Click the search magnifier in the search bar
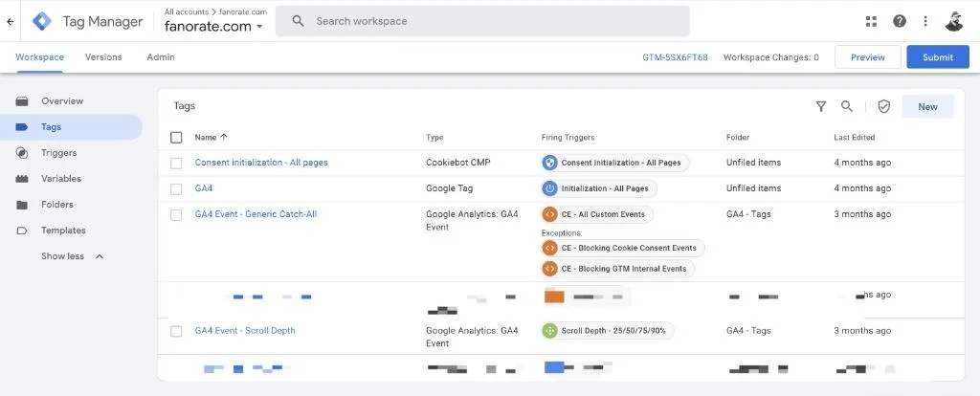The image size is (980, 396). pyautogui.click(x=299, y=21)
